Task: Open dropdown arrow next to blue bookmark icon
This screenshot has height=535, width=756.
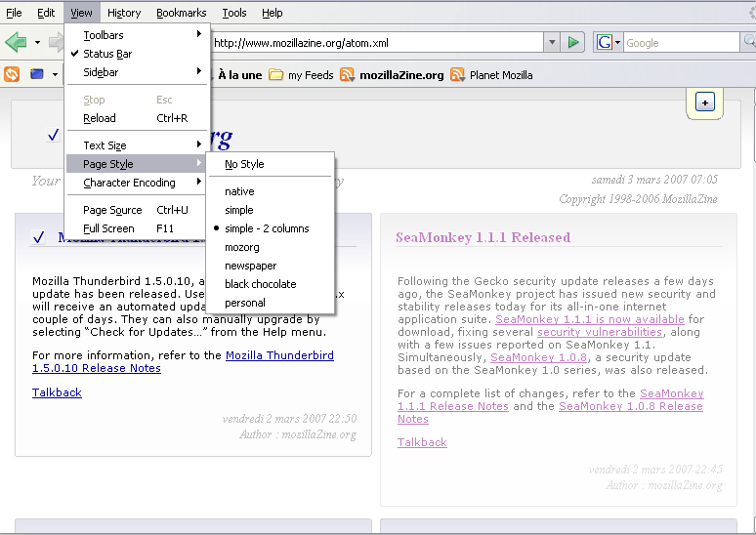Action: (x=55, y=74)
